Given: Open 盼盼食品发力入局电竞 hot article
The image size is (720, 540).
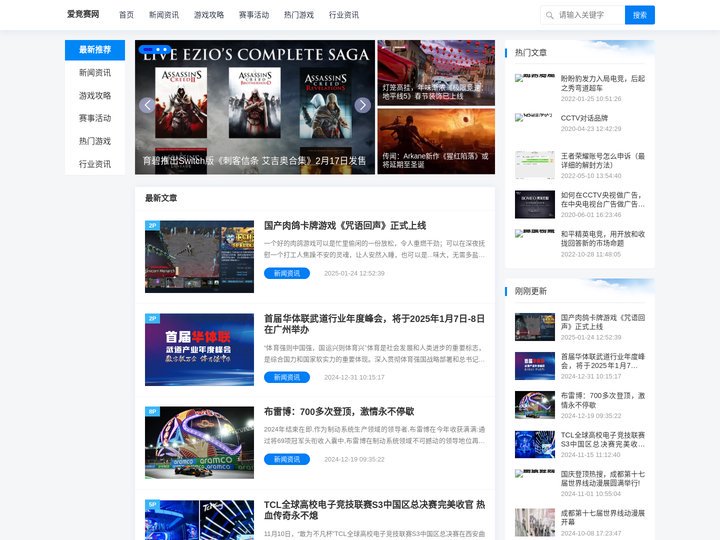Looking at the screenshot, I should pyautogui.click(x=602, y=83).
